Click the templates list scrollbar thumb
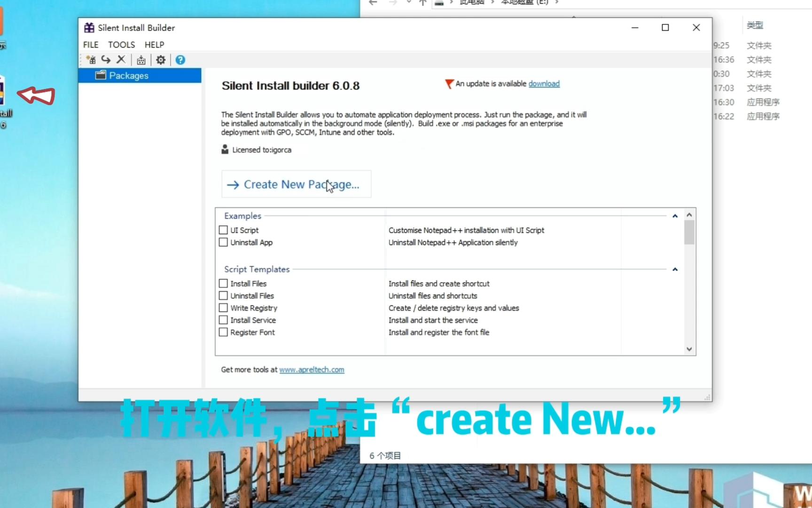The image size is (812, 508). 689,232
